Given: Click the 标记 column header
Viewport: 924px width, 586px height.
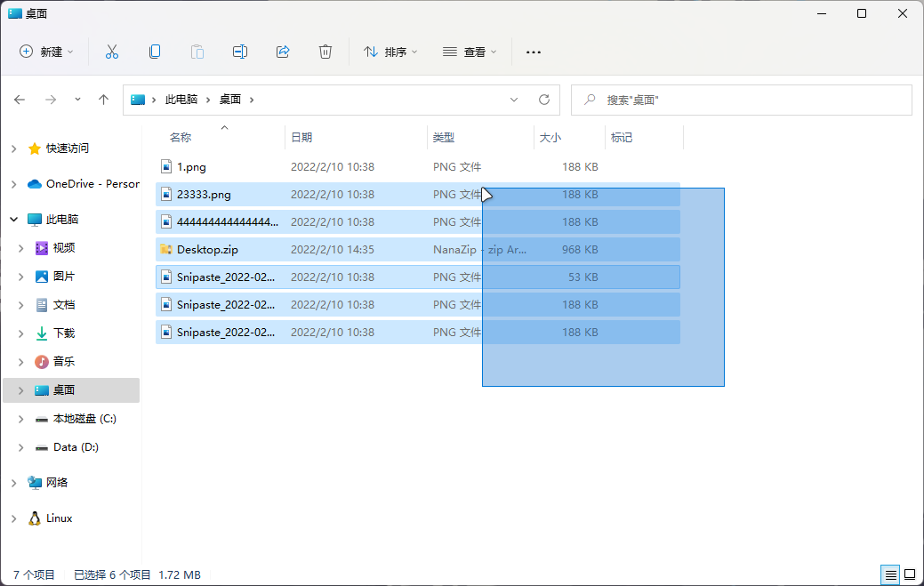Looking at the screenshot, I should (x=622, y=137).
